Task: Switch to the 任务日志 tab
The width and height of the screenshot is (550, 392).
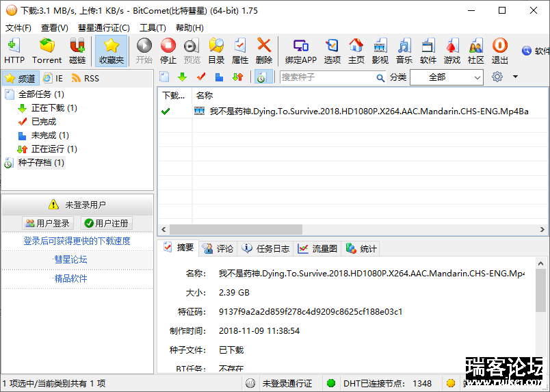Action: (265, 249)
